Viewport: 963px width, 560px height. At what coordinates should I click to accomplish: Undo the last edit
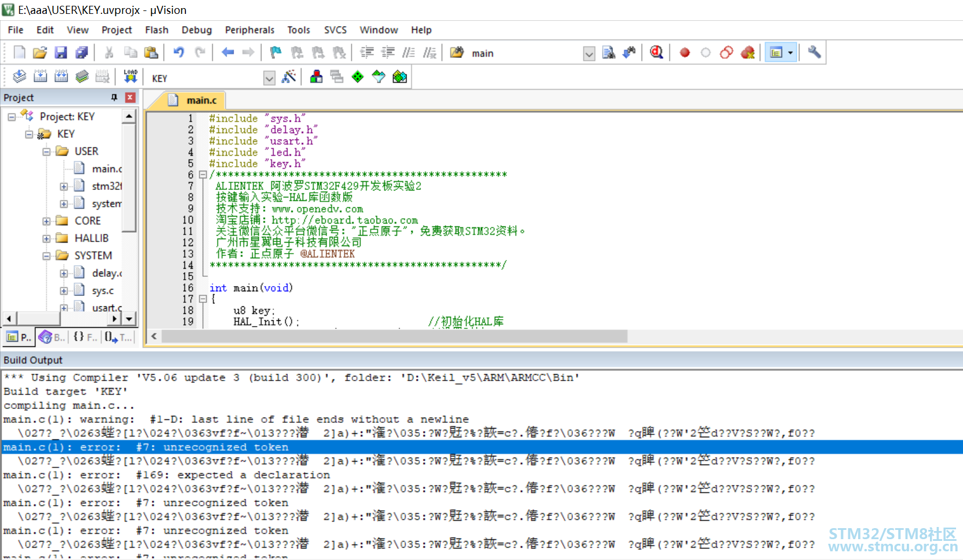[179, 53]
